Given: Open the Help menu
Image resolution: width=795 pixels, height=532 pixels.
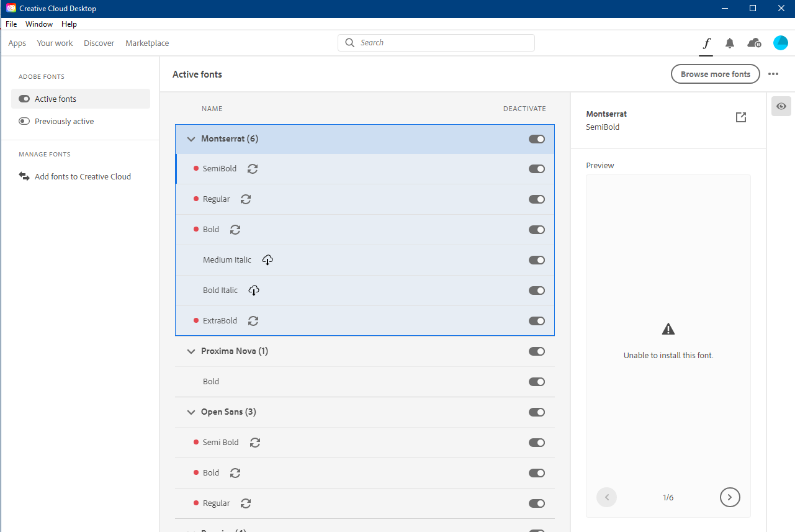Looking at the screenshot, I should [69, 24].
